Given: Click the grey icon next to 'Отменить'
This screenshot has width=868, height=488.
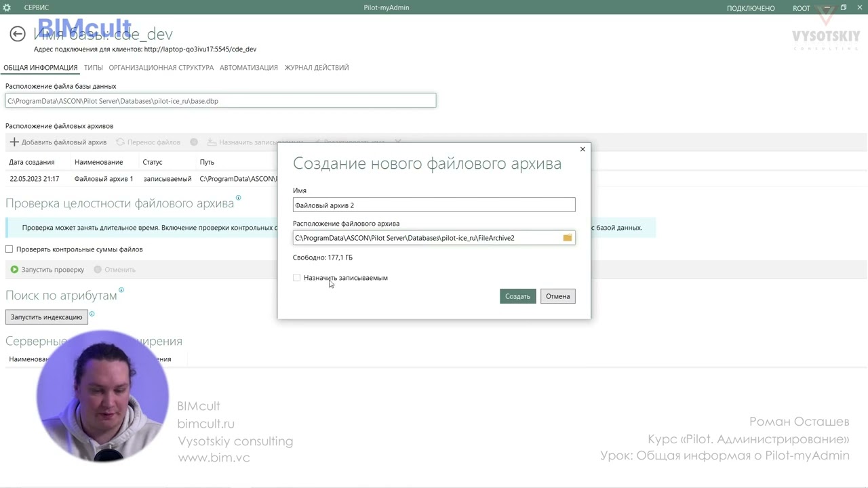Looking at the screenshot, I should tap(98, 270).
